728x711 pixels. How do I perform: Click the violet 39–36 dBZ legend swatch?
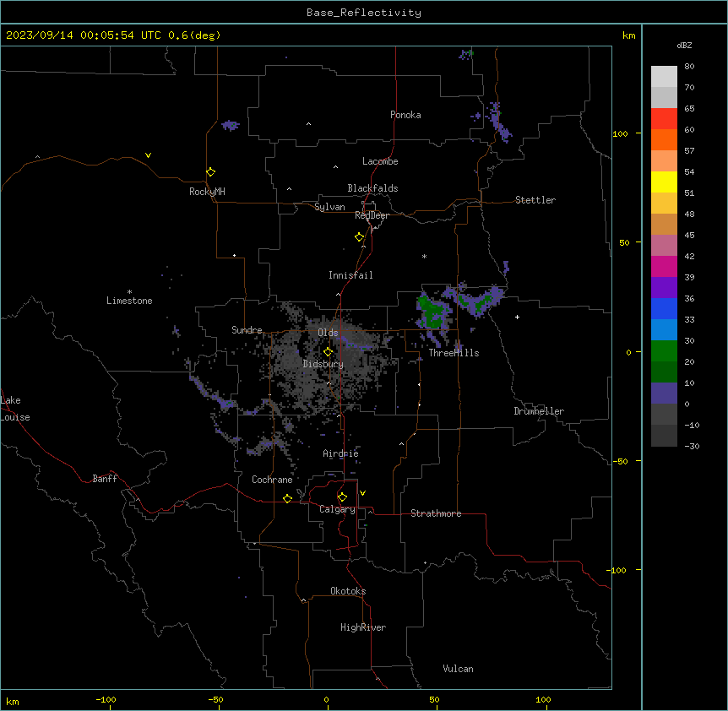[664, 288]
